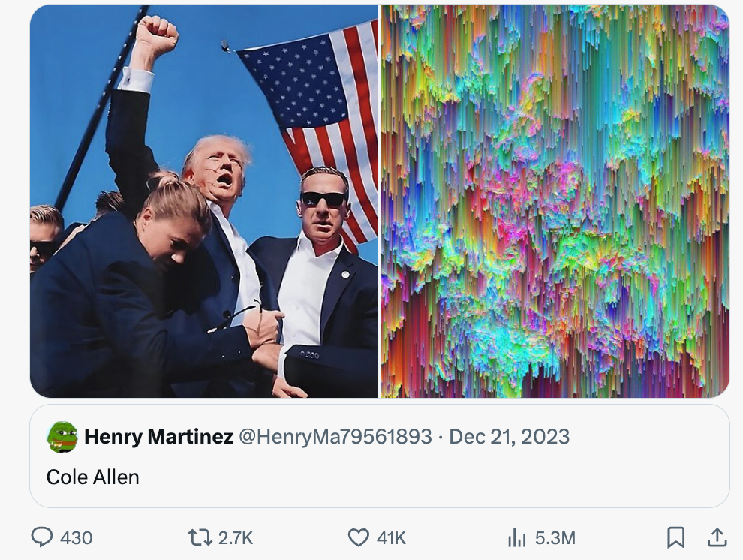Click the reply speech bubble icon
743x560 pixels.
point(43,538)
